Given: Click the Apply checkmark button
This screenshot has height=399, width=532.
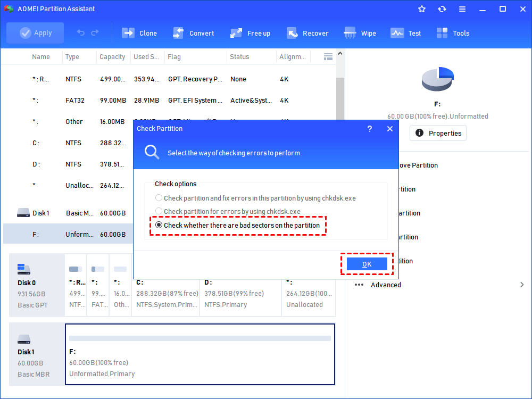Looking at the screenshot, I should [x=35, y=33].
